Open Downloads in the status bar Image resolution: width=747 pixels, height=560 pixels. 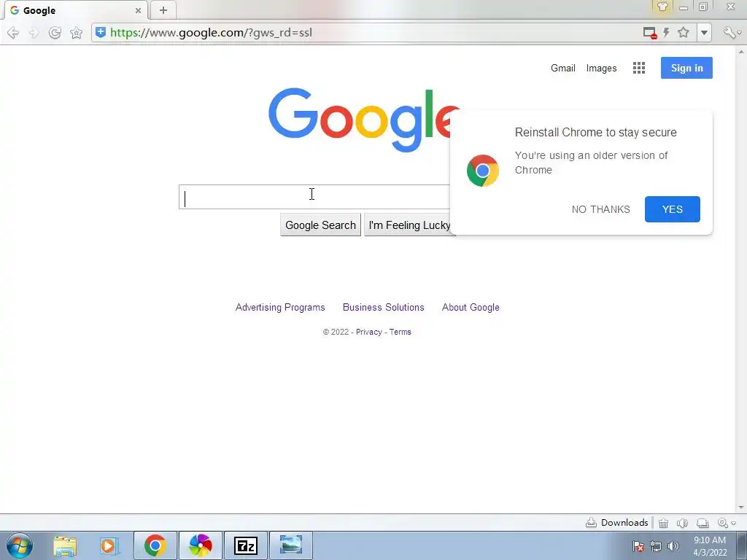(616, 522)
